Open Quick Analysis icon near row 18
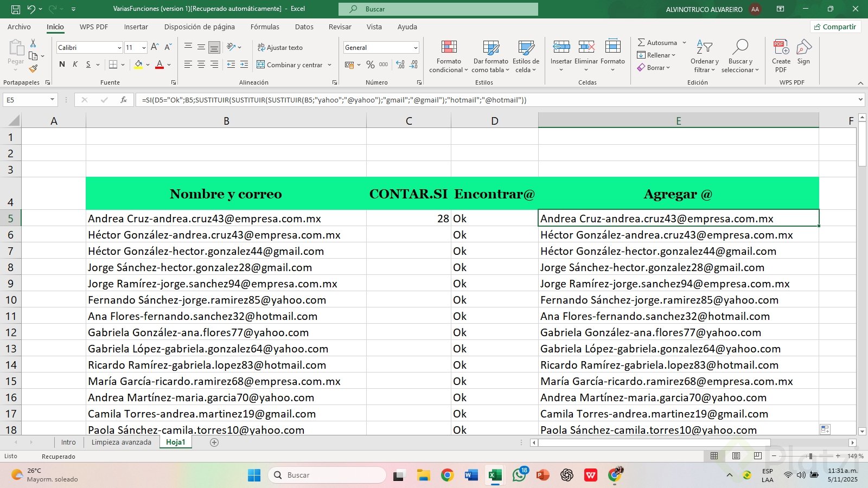Screen dimensions: 868x488 [x=825, y=429]
